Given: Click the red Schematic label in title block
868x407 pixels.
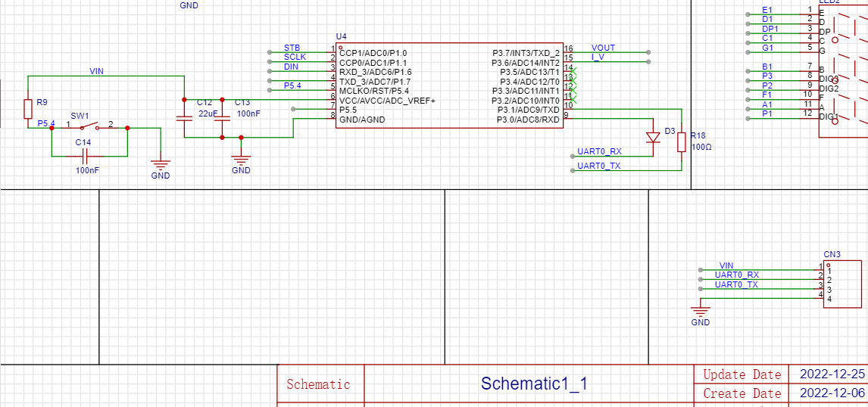Looking at the screenshot, I should point(318,384).
